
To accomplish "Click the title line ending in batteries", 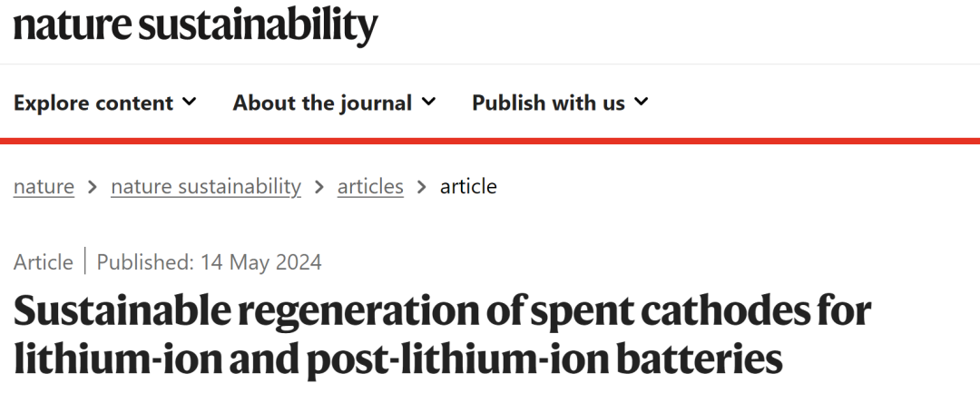I will (x=397, y=360).
